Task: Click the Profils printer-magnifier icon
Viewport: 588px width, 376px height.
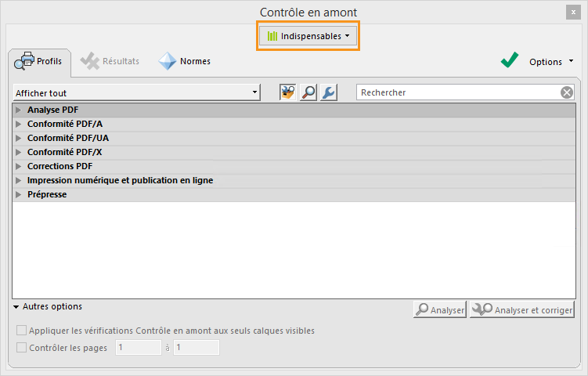Action: 24,61
